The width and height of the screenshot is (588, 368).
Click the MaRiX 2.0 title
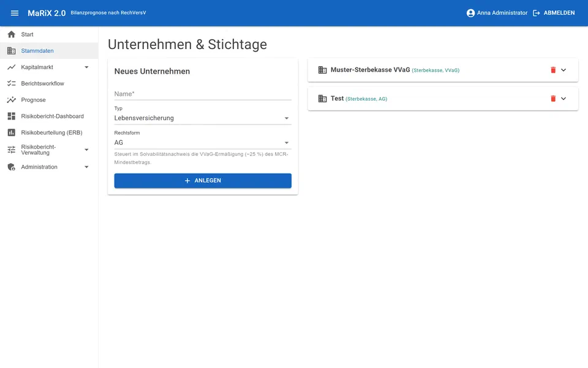(x=47, y=13)
